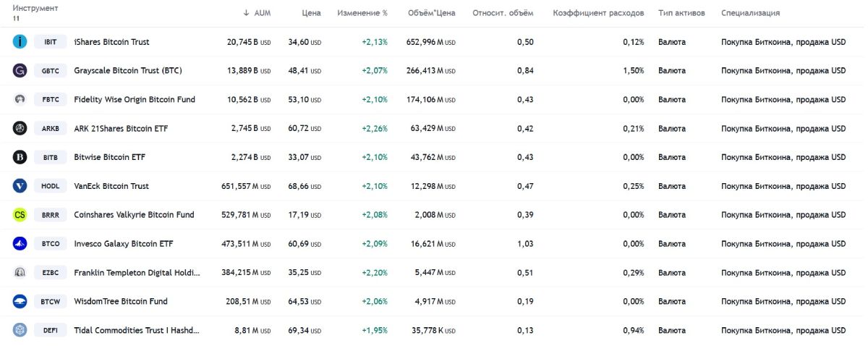Image resolution: width=868 pixels, height=346 pixels.
Task: Click the Coinshares Valkyrie CS logo icon
Action: pos(20,215)
